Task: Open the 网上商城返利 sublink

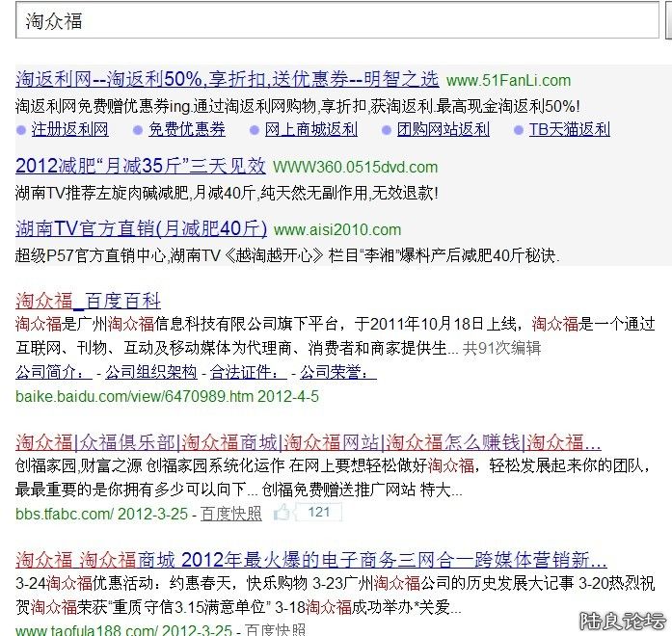Action: (x=311, y=129)
